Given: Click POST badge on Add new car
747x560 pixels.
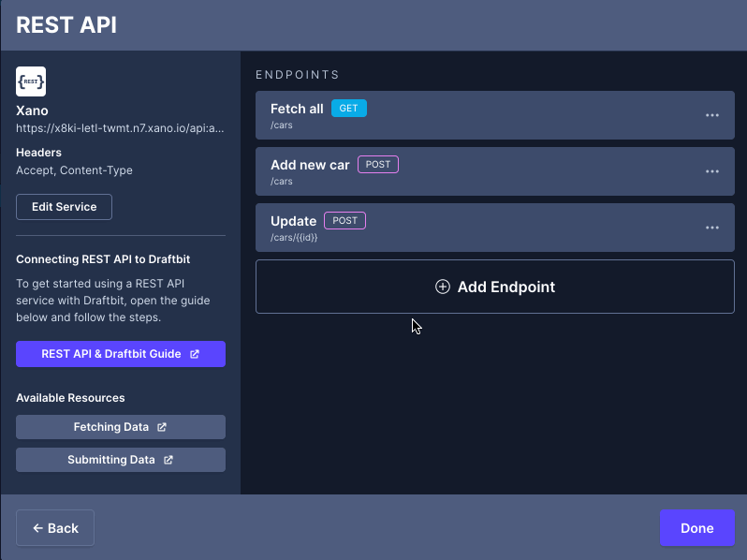Looking at the screenshot, I should [378, 165].
